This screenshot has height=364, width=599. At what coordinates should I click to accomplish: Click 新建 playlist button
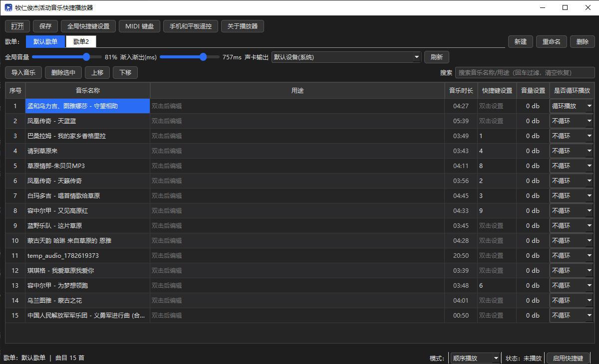521,42
